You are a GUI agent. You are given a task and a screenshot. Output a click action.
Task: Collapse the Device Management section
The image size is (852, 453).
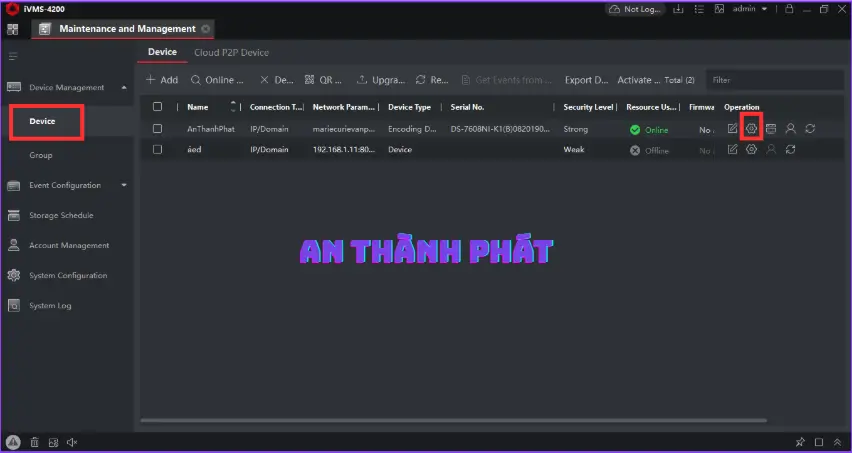click(x=124, y=88)
